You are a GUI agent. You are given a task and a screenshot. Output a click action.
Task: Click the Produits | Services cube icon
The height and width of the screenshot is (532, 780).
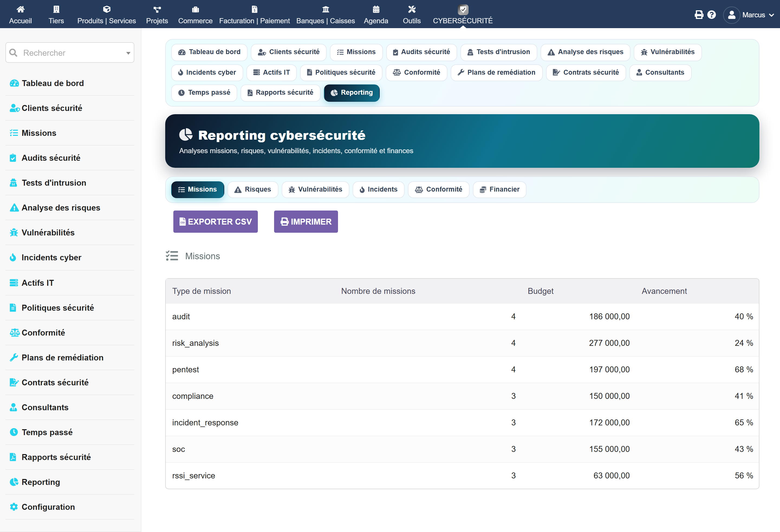pyautogui.click(x=107, y=9)
